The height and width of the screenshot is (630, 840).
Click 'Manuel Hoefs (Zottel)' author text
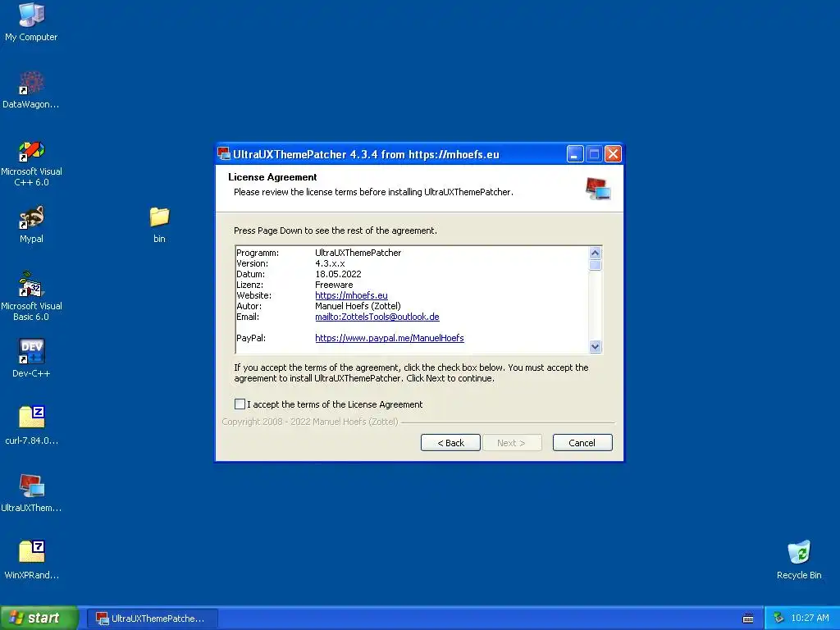coord(358,306)
